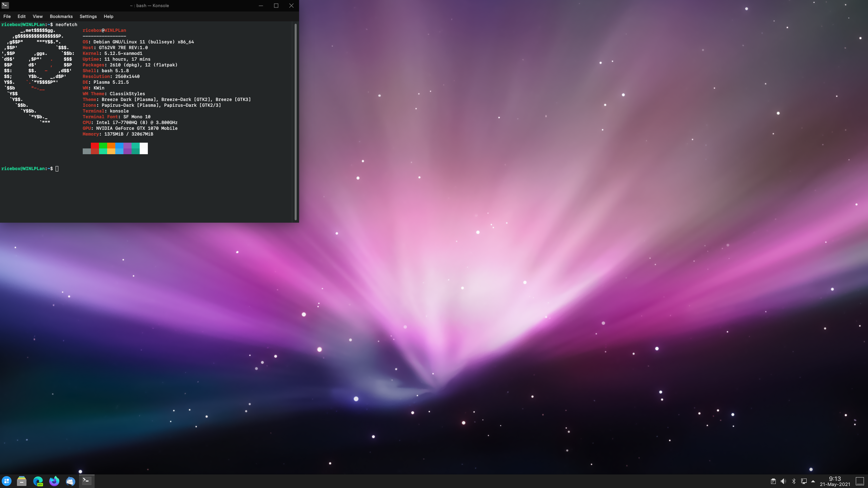
Task: Launch Microsoft Edge Dev from the taskbar
Action: [38, 481]
